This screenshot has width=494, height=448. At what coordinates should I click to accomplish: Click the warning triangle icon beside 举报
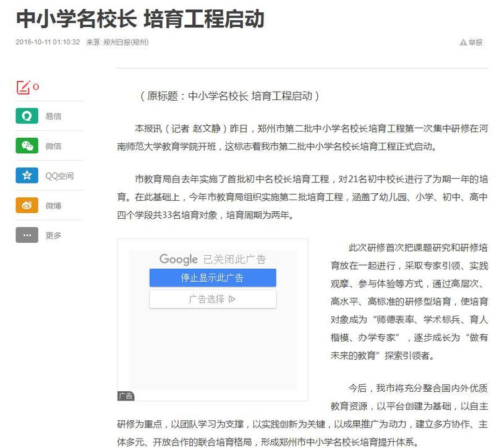coord(462,43)
